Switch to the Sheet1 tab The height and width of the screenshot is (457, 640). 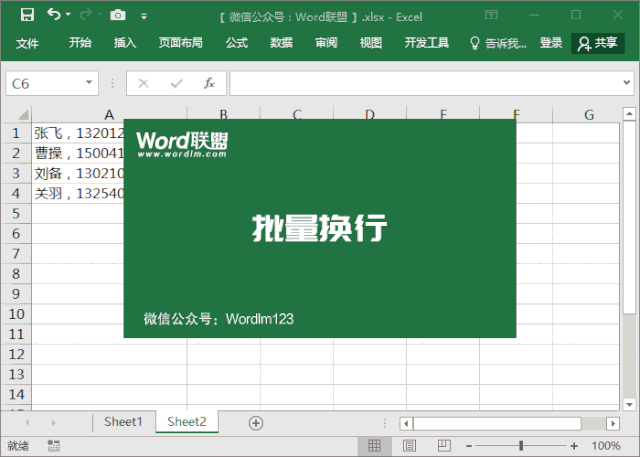click(x=123, y=422)
